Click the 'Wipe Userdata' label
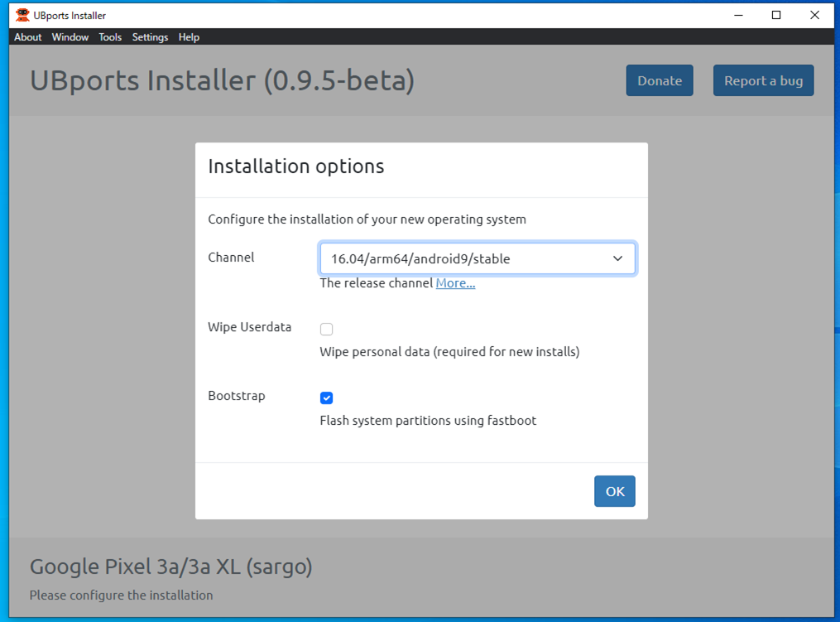This screenshot has height=622, width=840. pyautogui.click(x=250, y=327)
